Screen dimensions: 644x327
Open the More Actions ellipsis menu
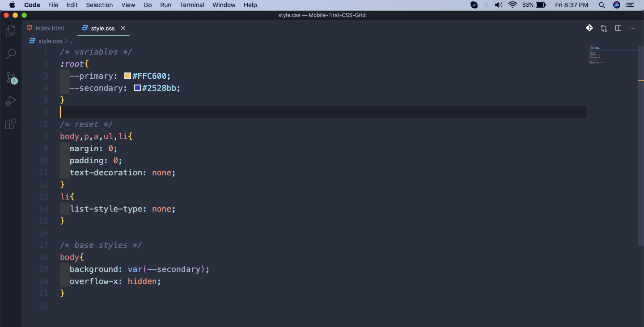point(632,28)
